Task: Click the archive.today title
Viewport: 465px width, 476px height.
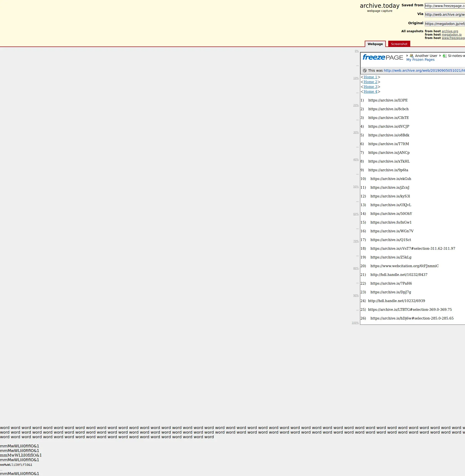Action: pyautogui.click(x=379, y=6)
